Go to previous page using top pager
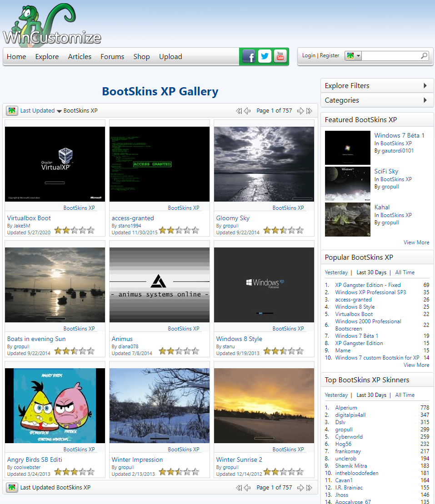435x504 pixels. pyautogui.click(x=247, y=111)
